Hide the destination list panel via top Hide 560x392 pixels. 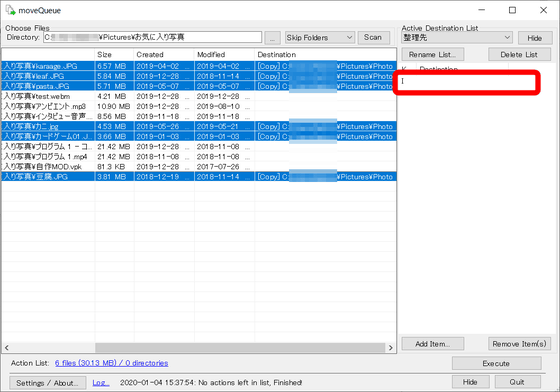(x=535, y=38)
